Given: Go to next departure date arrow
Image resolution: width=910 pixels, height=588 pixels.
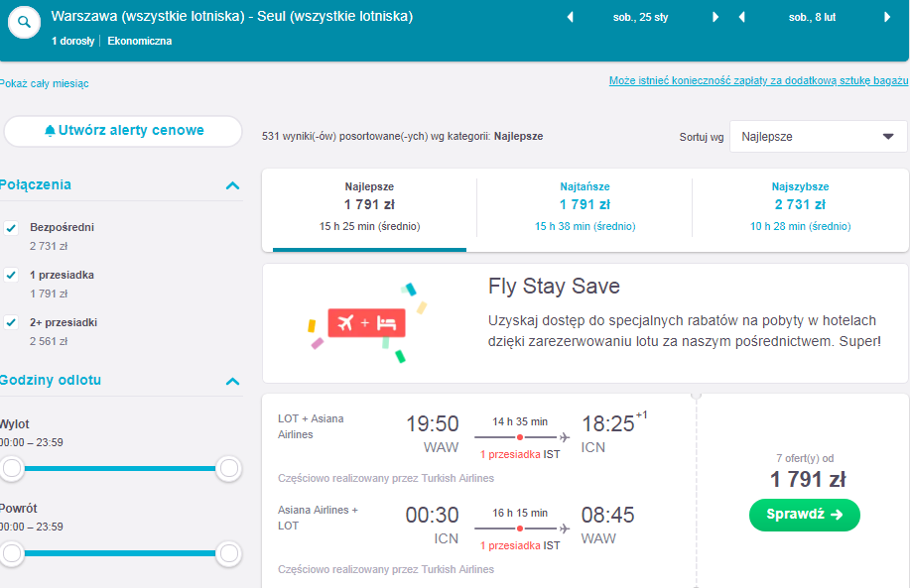Looking at the screenshot, I should click(715, 18).
